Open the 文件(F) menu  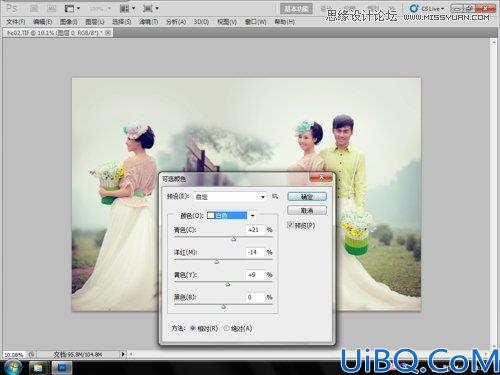16,22
